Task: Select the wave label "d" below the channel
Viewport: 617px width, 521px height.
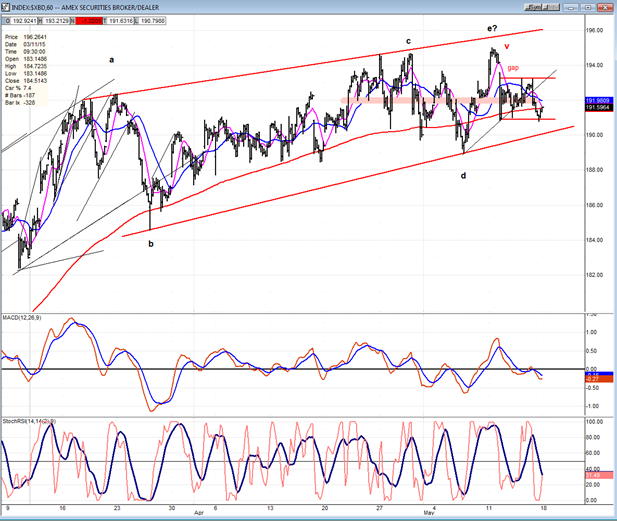Action: point(462,175)
